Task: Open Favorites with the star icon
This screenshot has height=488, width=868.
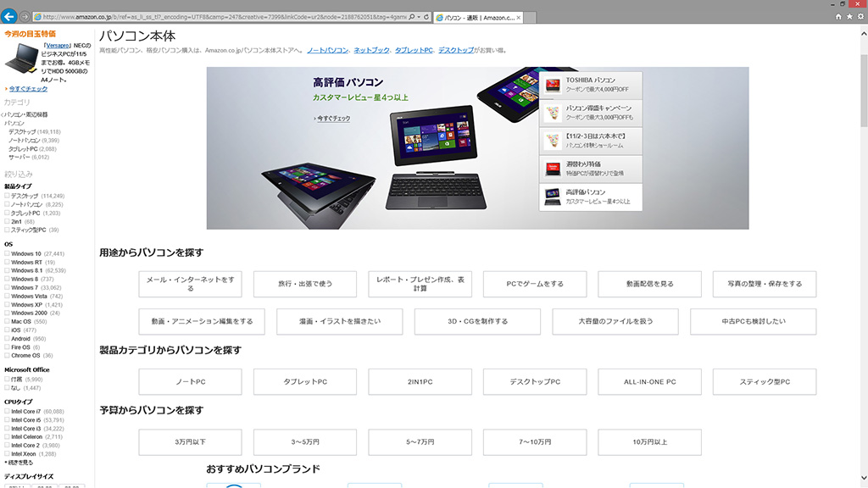Action: 849,17
